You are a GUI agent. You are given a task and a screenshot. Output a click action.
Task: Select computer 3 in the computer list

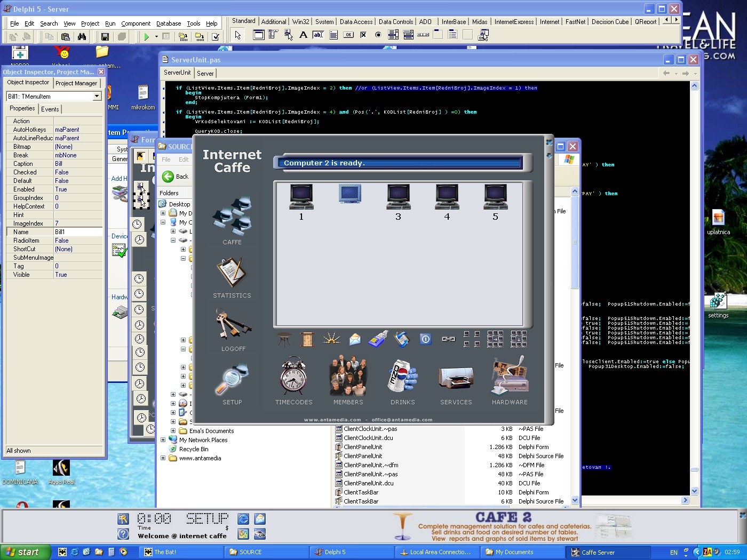pos(398,197)
